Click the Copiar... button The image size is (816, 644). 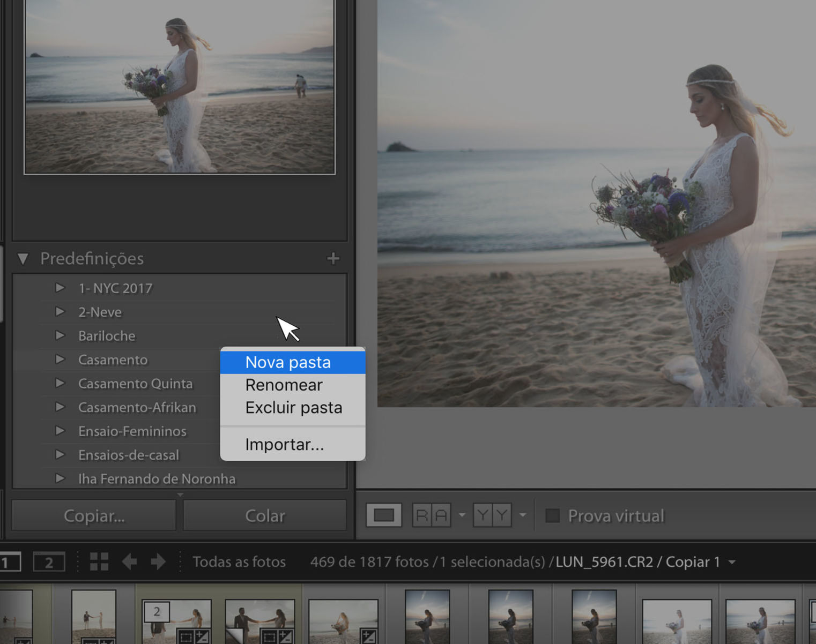(94, 515)
